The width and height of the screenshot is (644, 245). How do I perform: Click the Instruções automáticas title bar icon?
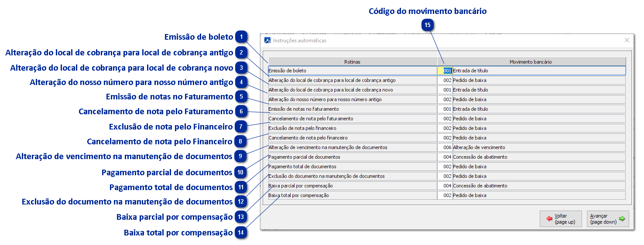point(267,41)
